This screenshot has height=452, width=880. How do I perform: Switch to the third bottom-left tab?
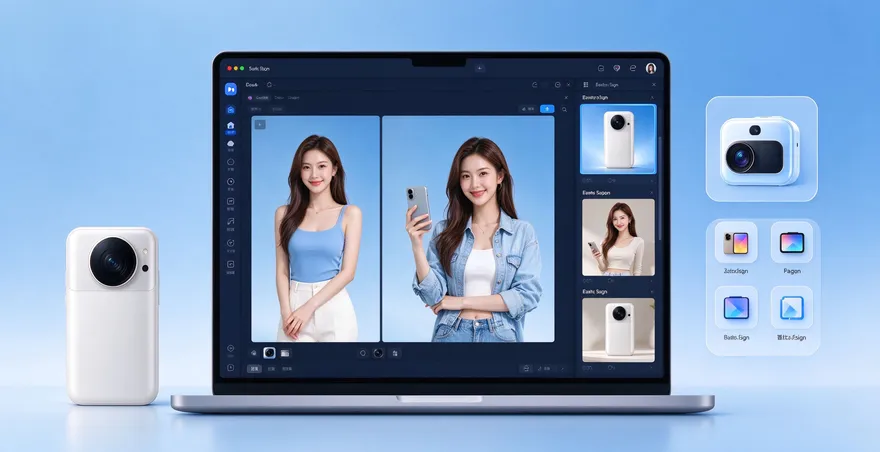pos(287,369)
